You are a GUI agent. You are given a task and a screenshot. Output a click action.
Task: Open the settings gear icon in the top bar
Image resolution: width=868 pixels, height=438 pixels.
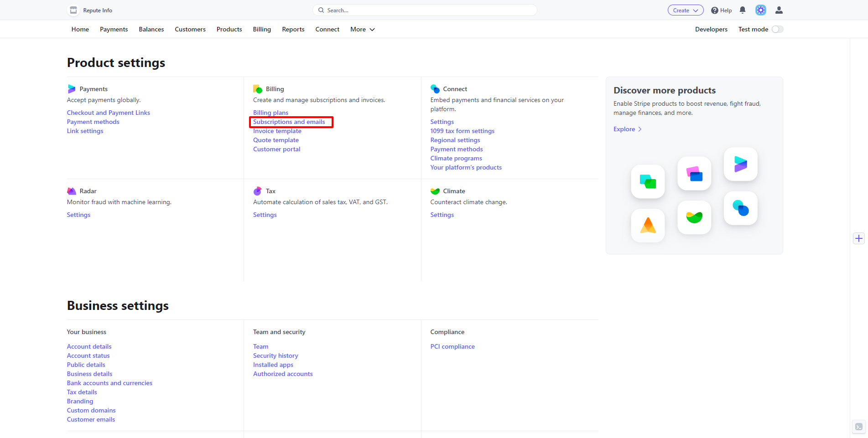tap(760, 10)
